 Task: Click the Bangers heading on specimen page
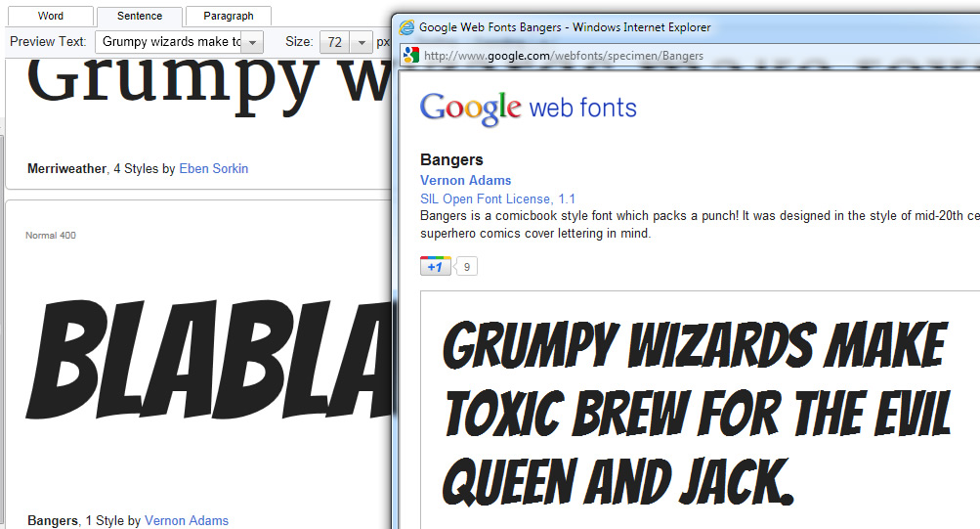(x=451, y=159)
